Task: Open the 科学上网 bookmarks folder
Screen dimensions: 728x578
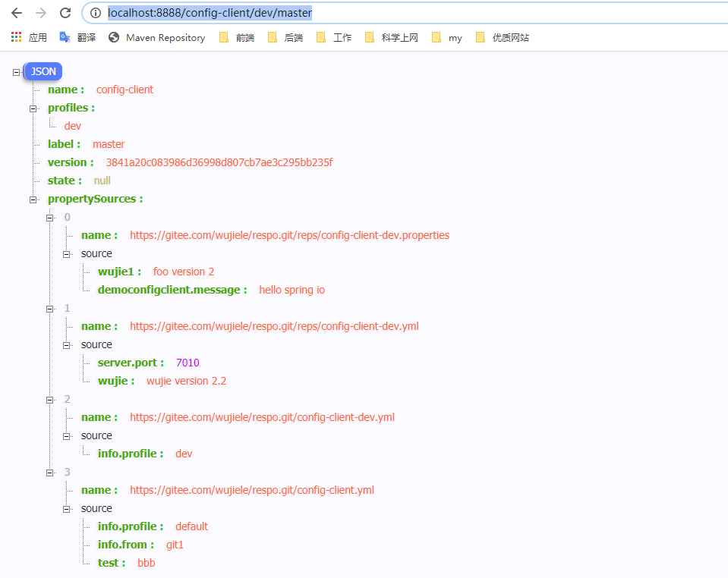Action: 392,38
